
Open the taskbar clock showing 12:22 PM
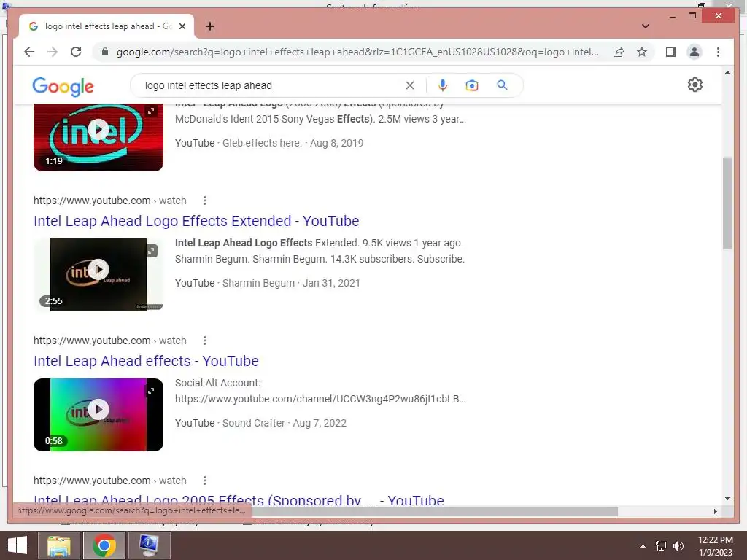pyautogui.click(x=715, y=546)
